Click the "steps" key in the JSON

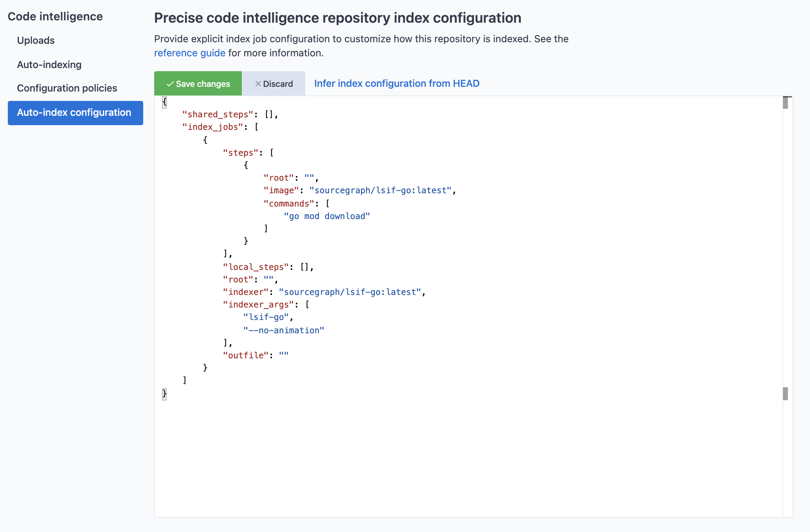point(241,153)
